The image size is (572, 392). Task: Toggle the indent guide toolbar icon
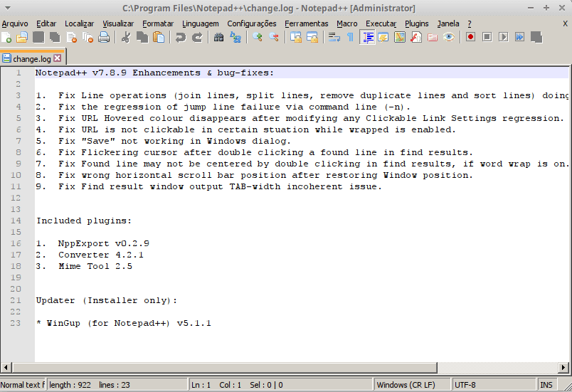click(367, 37)
